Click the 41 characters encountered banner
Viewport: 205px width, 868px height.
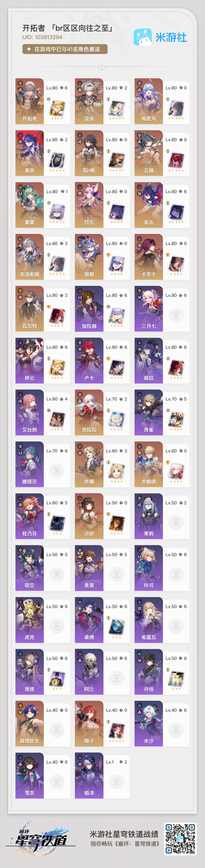65,49
